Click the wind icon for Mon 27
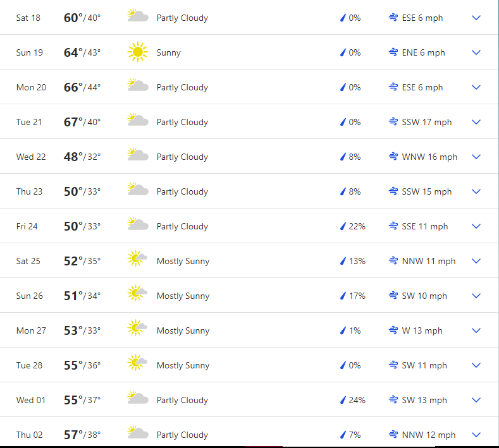 tap(393, 330)
